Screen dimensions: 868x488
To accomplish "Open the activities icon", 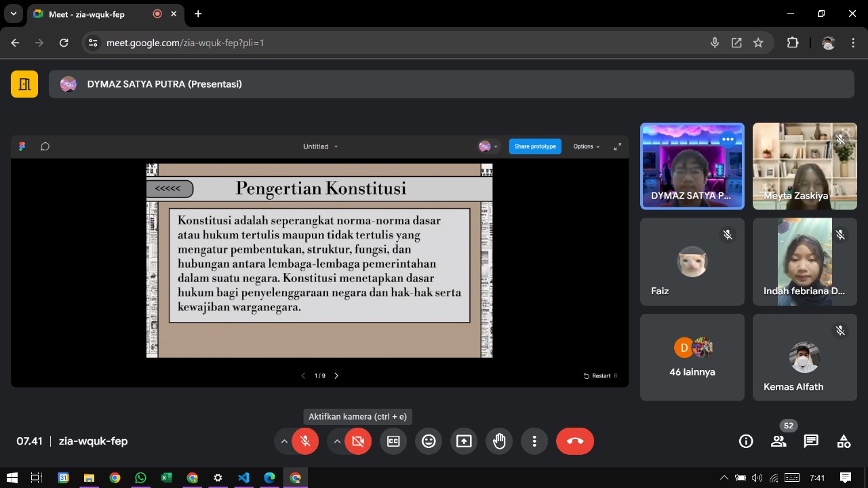I will pos(844,441).
